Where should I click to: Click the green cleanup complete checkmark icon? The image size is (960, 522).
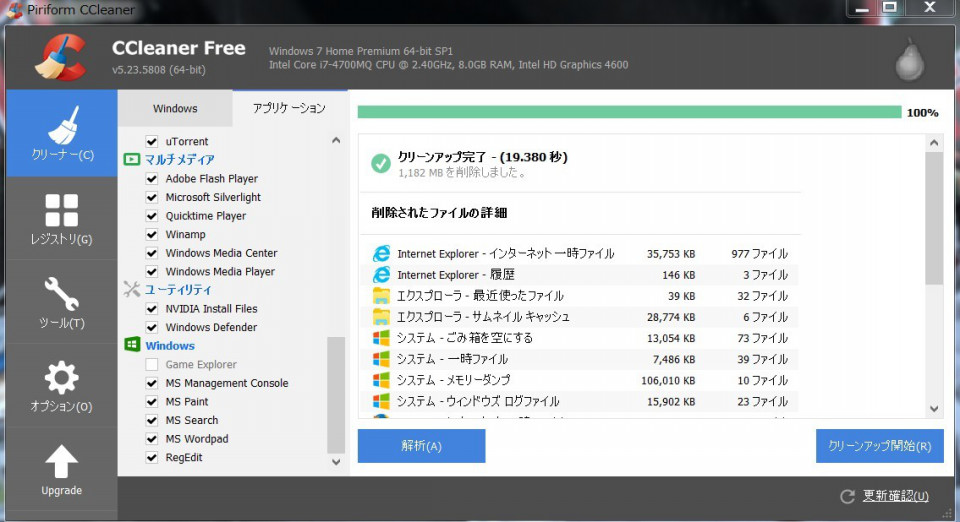(381, 163)
